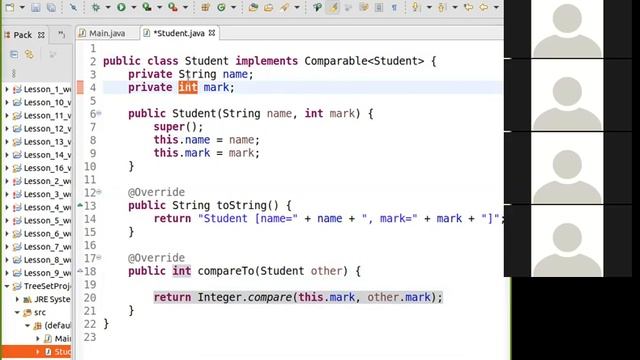Click the change marker beside line 4
Image resolution: width=640 pixels, height=360 pixels.
pos(80,87)
